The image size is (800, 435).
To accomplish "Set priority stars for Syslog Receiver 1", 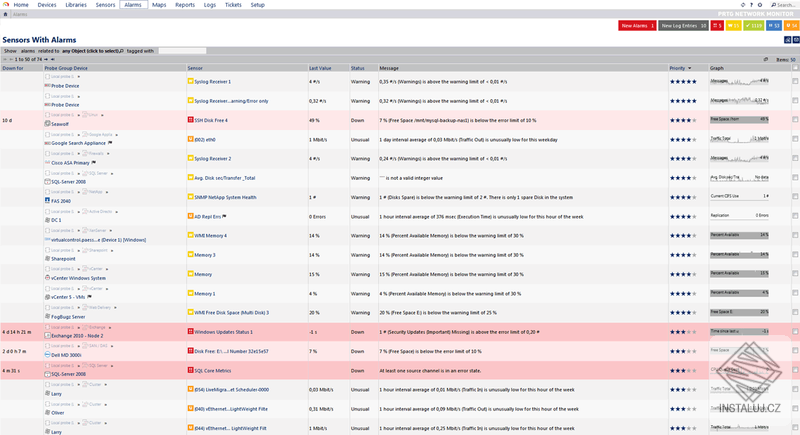I will (683, 81).
